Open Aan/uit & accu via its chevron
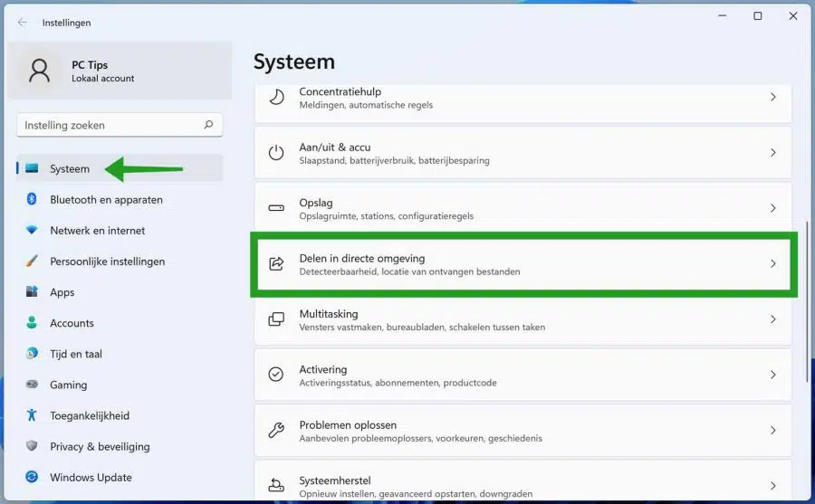The height and width of the screenshot is (504, 815). 773,153
